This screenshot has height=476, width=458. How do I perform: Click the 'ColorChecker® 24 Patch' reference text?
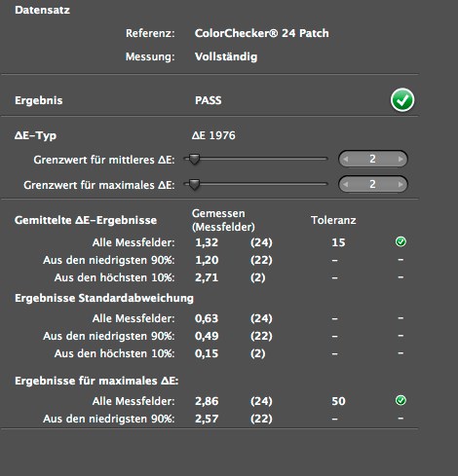tap(262, 33)
